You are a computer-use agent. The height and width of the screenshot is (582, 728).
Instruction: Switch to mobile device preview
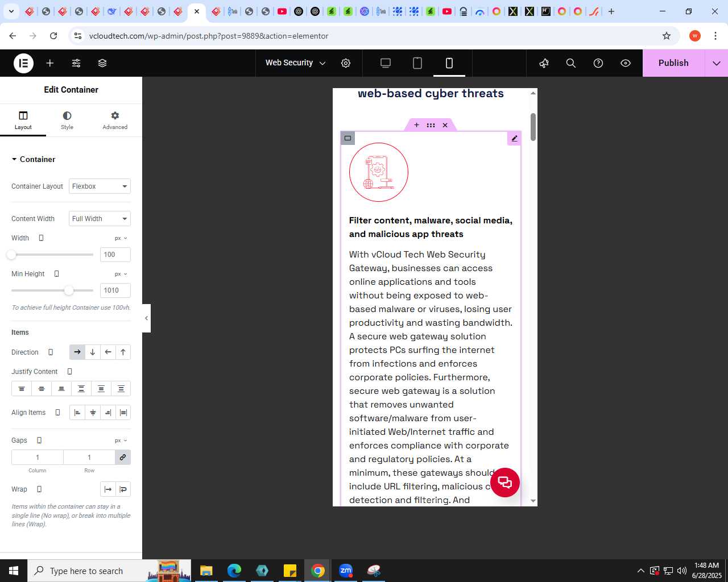(449, 63)
